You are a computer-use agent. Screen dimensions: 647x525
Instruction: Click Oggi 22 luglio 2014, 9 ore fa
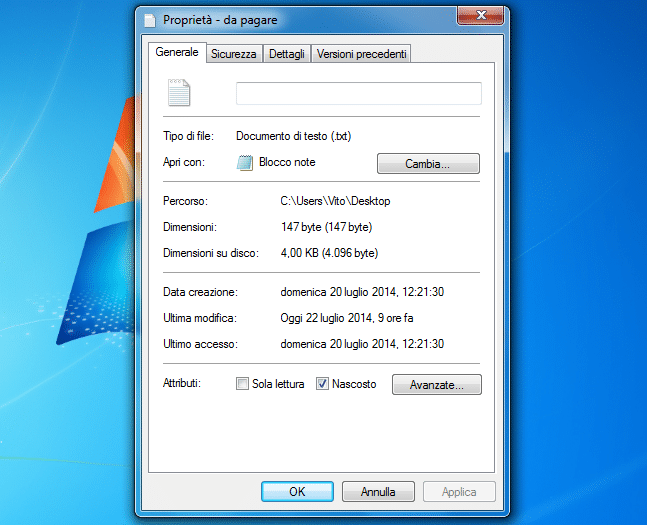[x=347, y=318]
